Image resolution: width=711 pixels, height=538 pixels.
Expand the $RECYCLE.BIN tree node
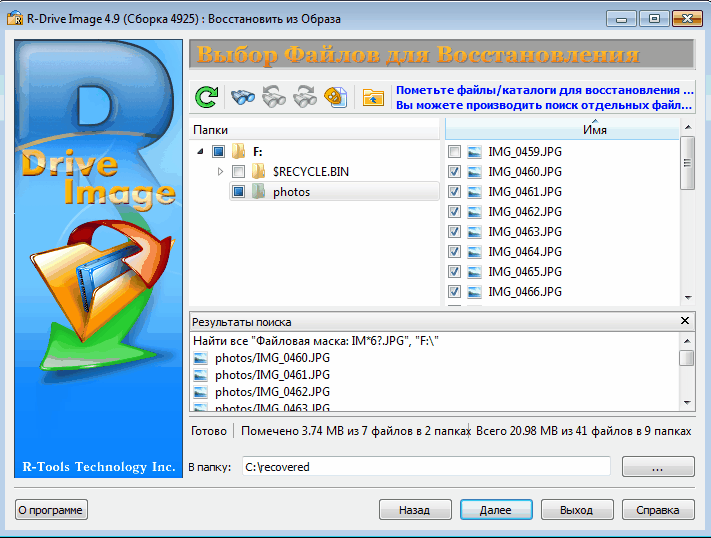coord(220,171)
